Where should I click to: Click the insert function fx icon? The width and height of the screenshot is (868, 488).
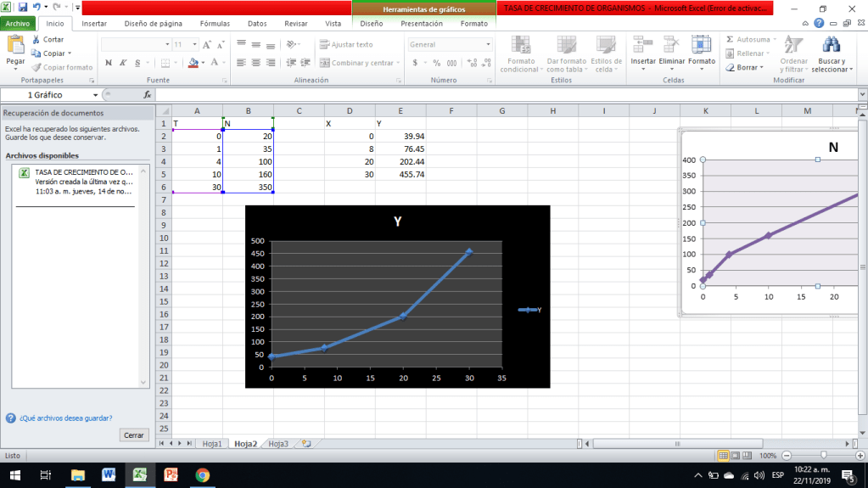pos(148,95)
